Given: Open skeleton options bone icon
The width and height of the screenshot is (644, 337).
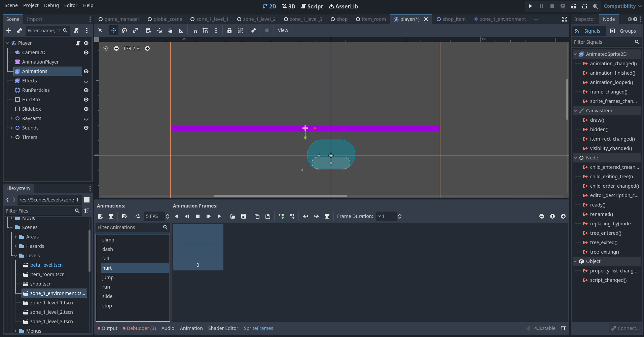Looking at the screenshot, I should point(254,30).
